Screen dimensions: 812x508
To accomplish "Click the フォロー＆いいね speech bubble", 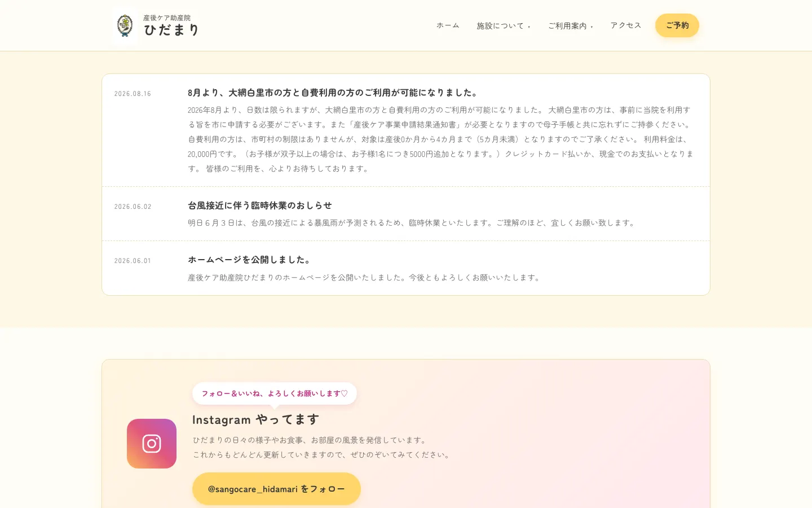I will click(275, 393).
